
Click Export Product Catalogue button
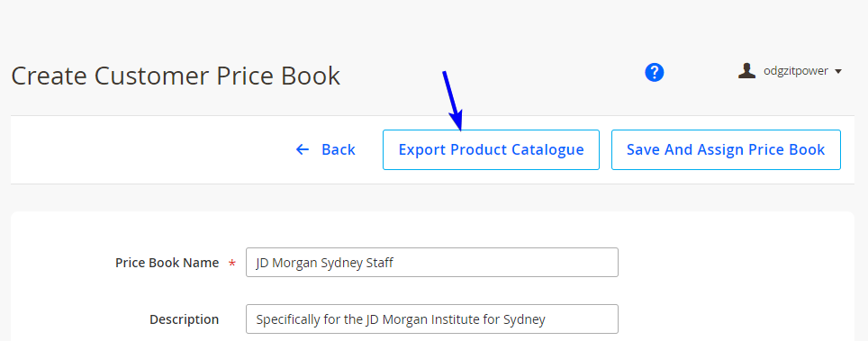[491, 149]
